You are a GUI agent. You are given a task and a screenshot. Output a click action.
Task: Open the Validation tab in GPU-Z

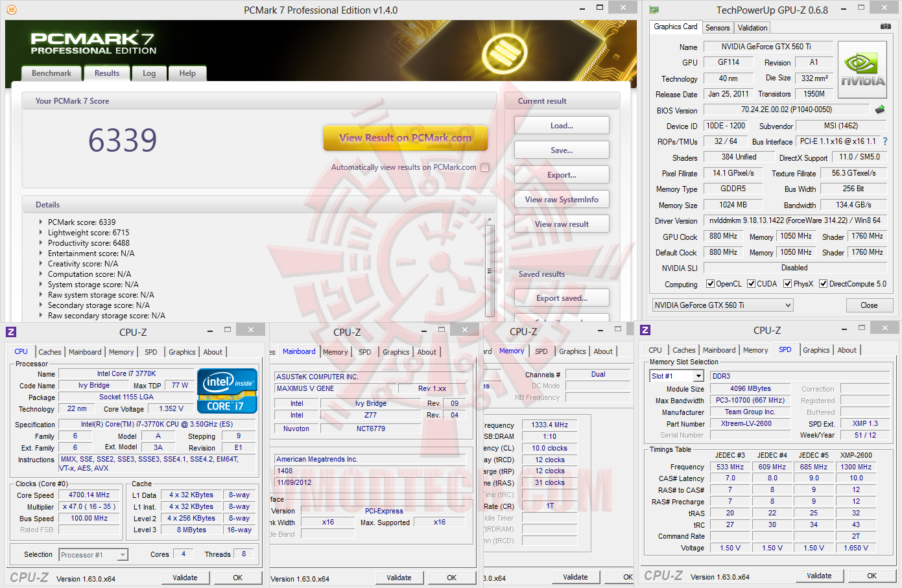click(752, 28)
